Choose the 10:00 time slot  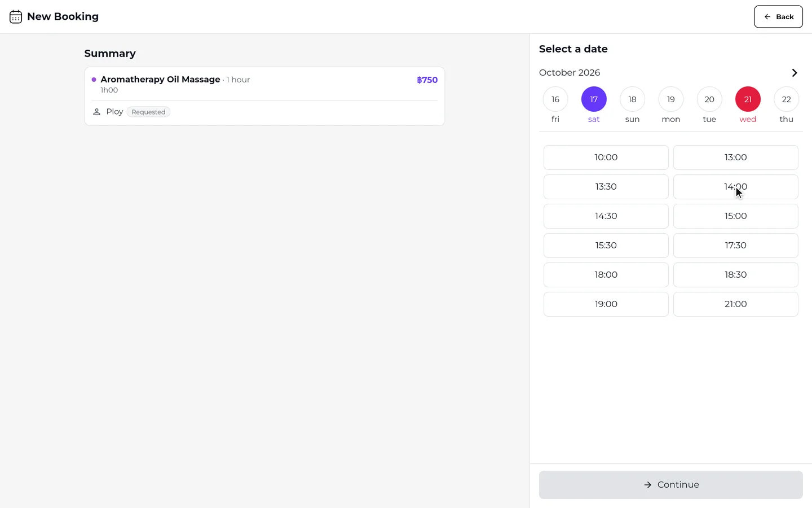[606, 157]
